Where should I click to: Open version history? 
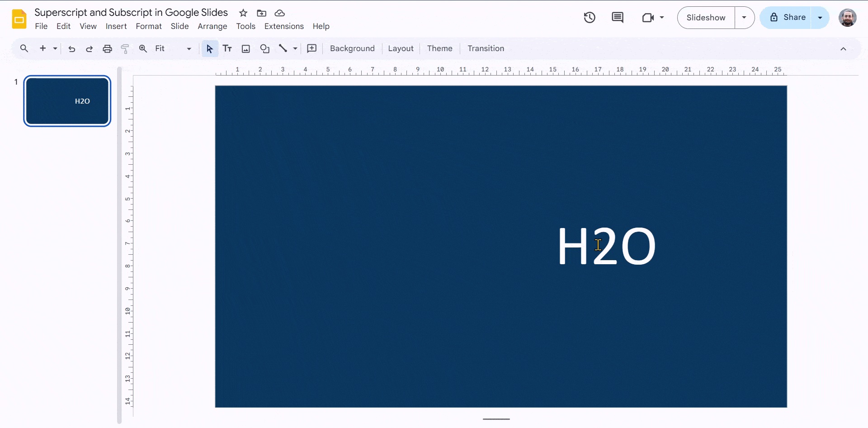click(x=590, y=18)
